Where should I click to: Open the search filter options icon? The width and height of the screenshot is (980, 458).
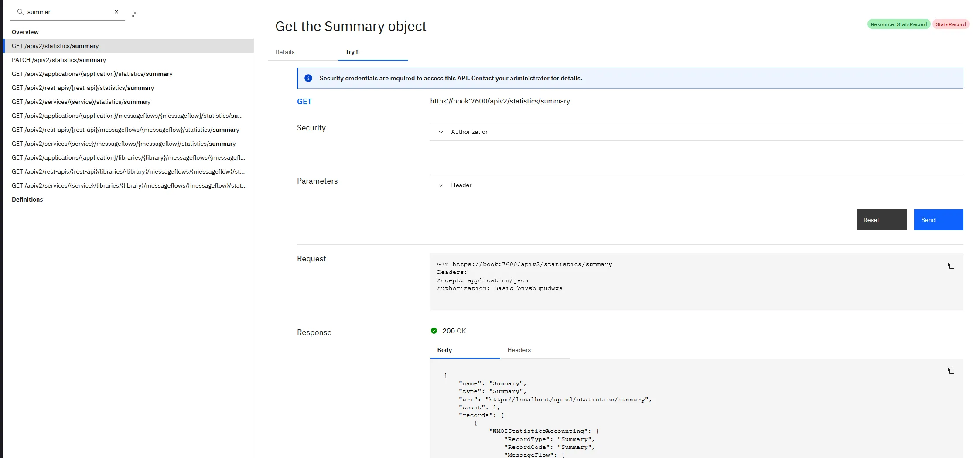click(x=134, y=14)
